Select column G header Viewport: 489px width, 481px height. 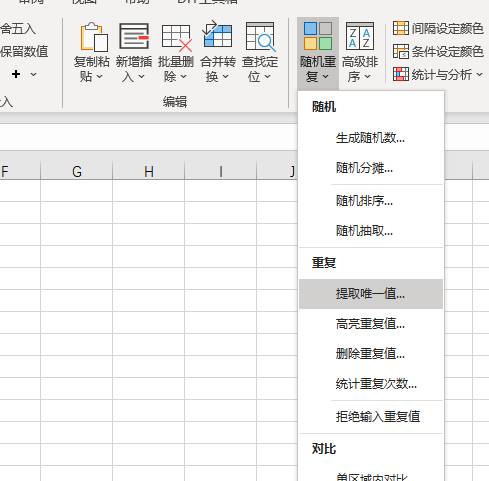pyautogui.click(x=77, y=171)
